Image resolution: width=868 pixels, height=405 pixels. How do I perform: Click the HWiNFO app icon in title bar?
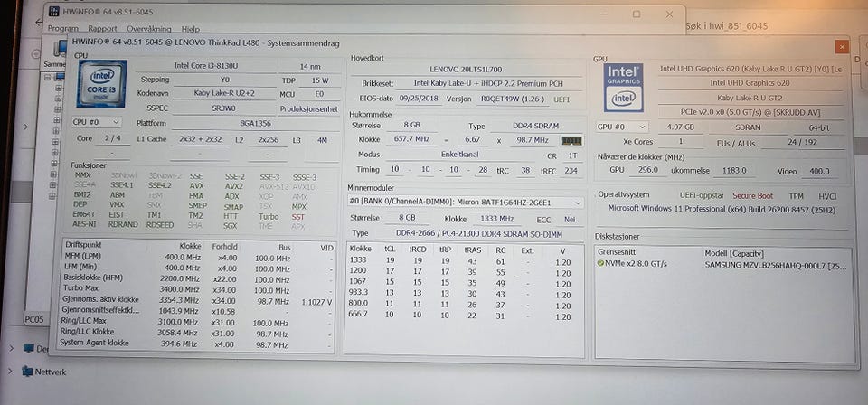pyautogui.click(x=53, y=11)
